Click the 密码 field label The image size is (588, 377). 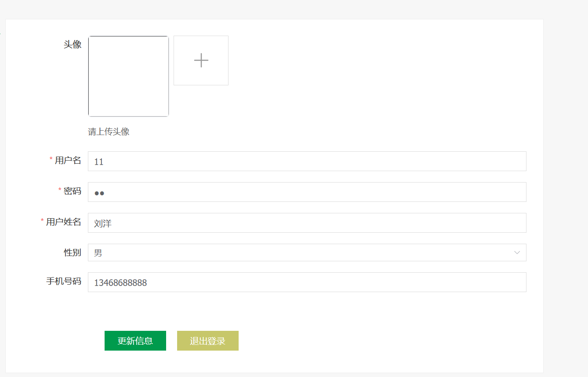73,191
